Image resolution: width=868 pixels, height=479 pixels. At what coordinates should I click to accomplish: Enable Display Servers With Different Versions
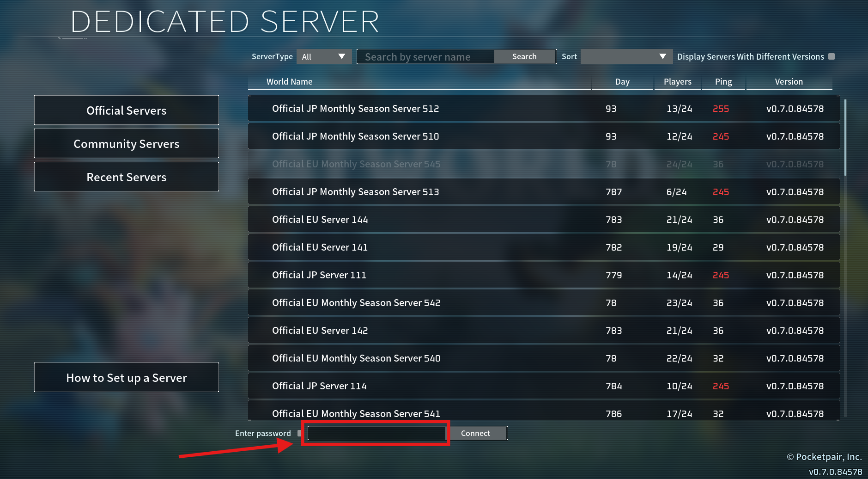coord(832,56)
